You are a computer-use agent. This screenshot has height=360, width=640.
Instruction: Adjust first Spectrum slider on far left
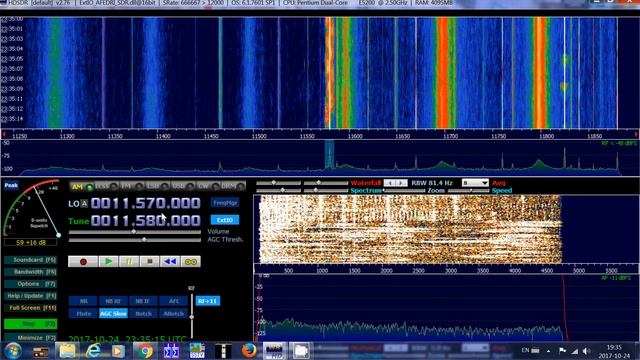[278, 190]
